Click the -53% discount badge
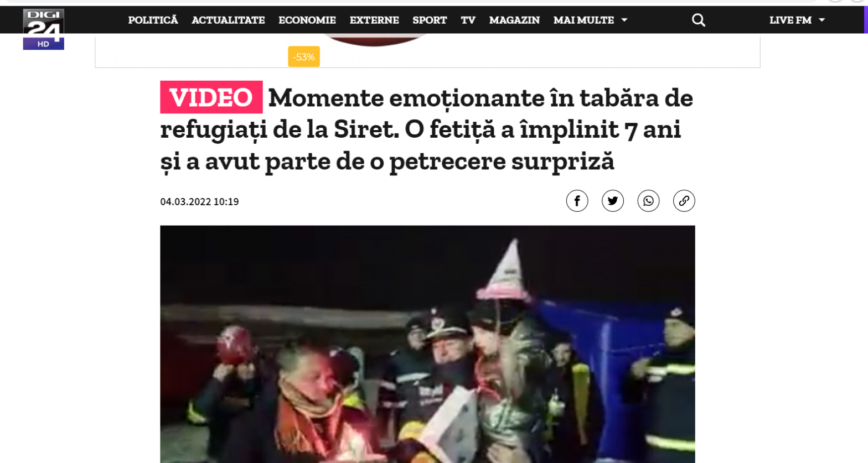Screen dimensions: 868x463 304,57
